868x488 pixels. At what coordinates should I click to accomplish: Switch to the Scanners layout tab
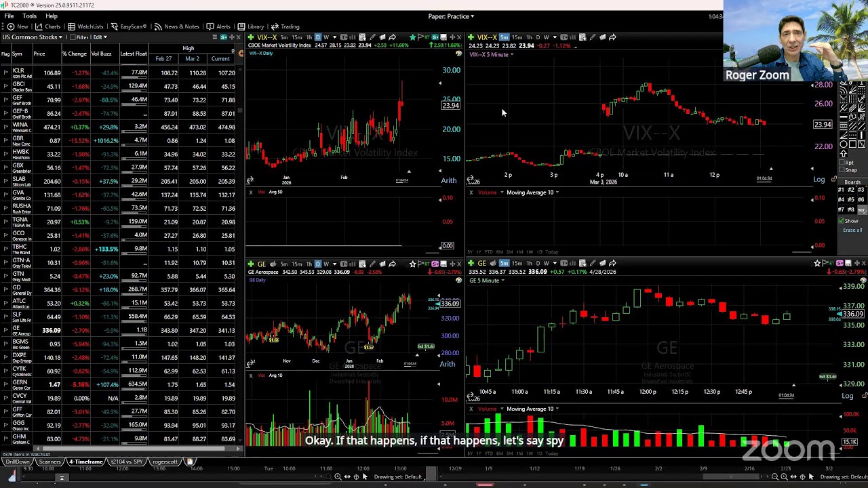click(50, 462)
